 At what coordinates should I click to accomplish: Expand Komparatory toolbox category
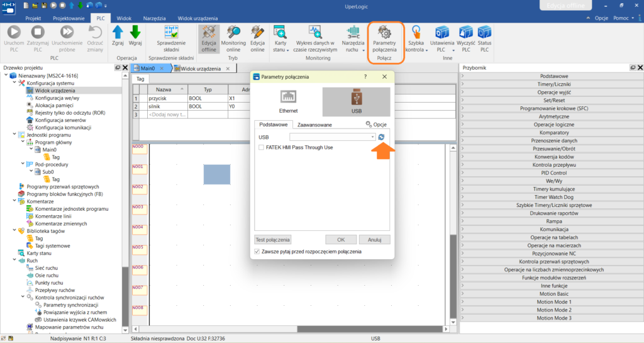click(x=551, y=133)
